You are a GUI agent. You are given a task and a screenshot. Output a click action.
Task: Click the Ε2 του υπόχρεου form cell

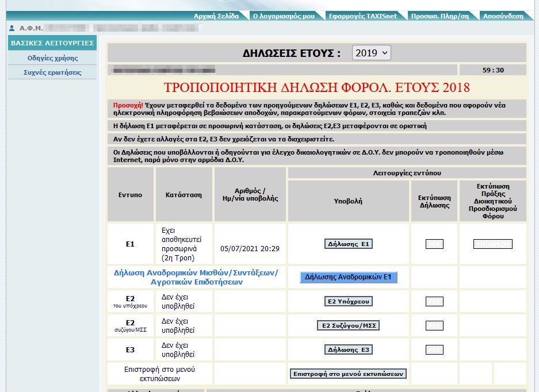[x=130, y=302]
